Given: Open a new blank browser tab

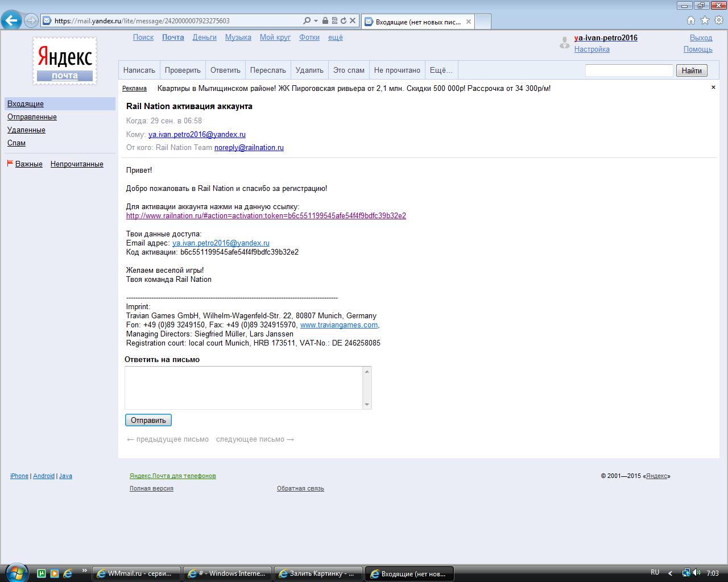Looking at the screenshot, I should [482, 22].
